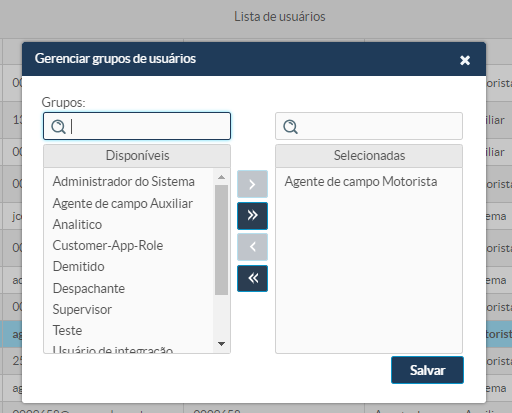This screenshot has height=413, width=512.
Task: Click the remove all double-left arrow button
Action: [252, 278]
